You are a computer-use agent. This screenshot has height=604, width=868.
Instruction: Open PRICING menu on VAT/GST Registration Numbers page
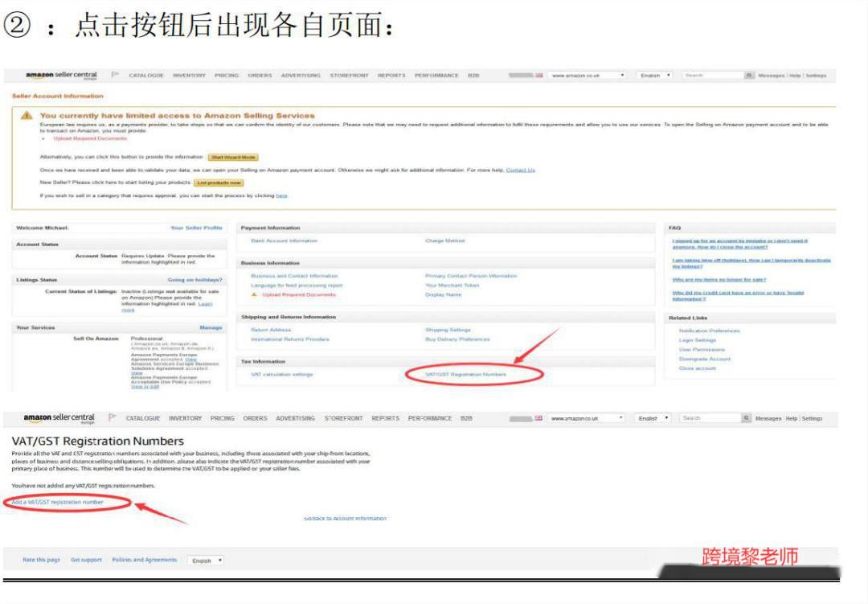coord(223,418)
